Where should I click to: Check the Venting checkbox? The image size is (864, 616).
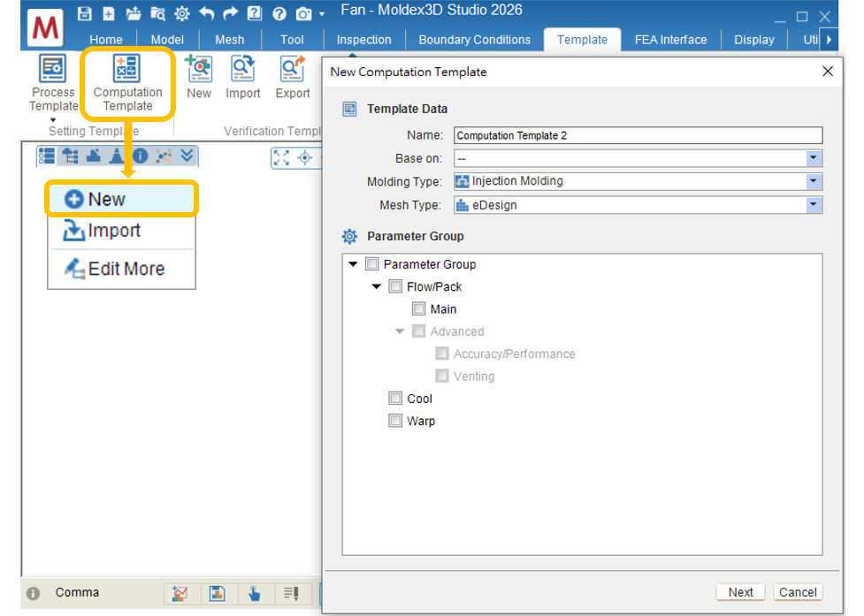[x=442, y=376]
